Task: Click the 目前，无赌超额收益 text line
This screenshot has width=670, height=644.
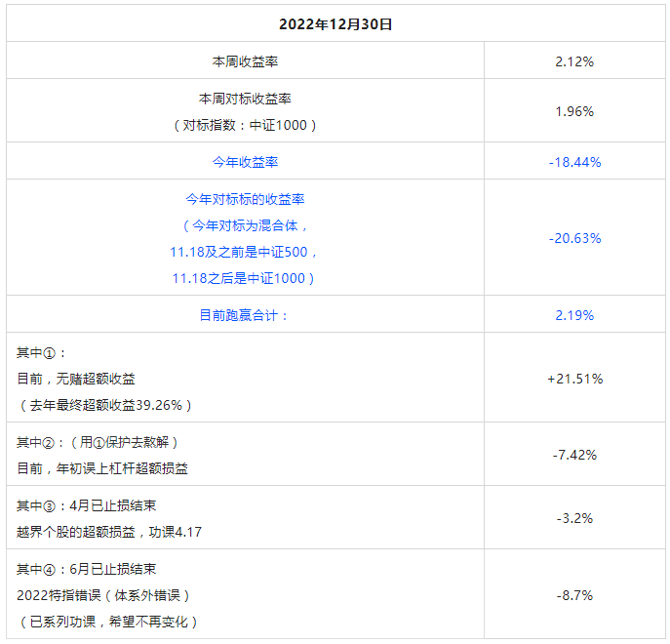Action: click(x=76, y=379)
